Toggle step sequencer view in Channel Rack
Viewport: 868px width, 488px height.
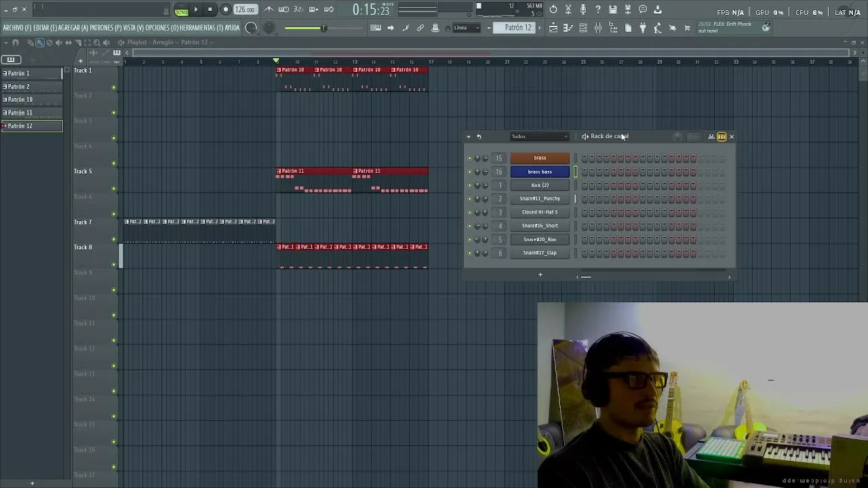722,137
